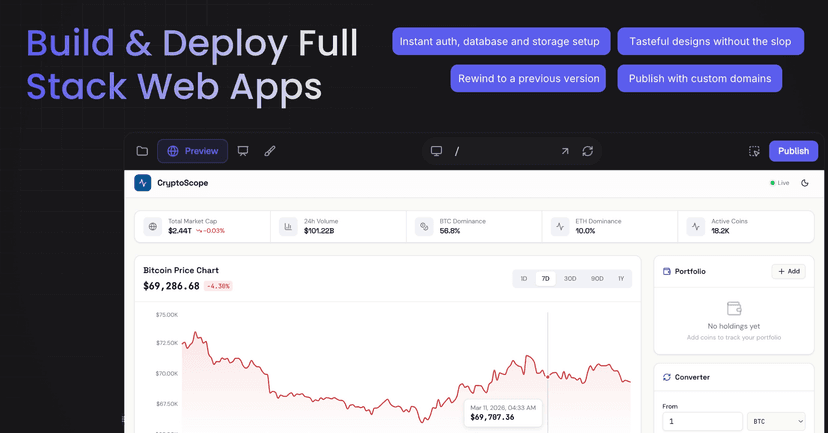Image resolution: width=828 pixels, height=433 pixels.
Task: Activate the element selector icon beside Publish
Action: [x=754, y=151]
